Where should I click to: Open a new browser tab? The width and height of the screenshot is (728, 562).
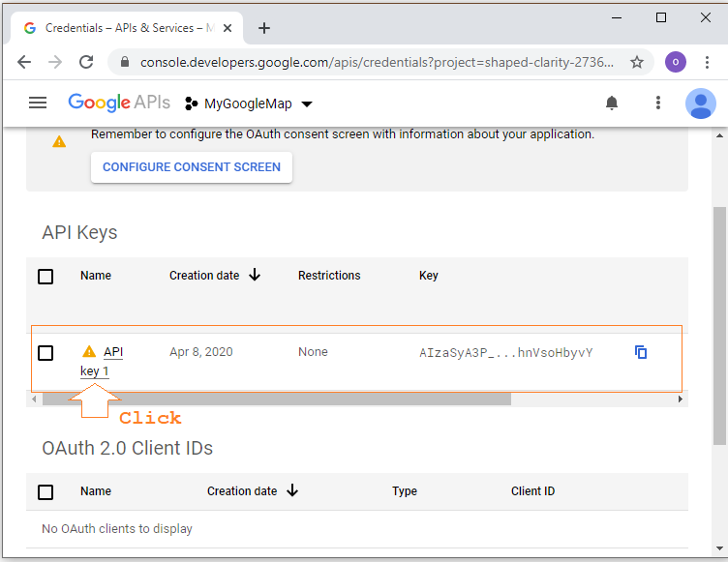(x=264, y=28)
